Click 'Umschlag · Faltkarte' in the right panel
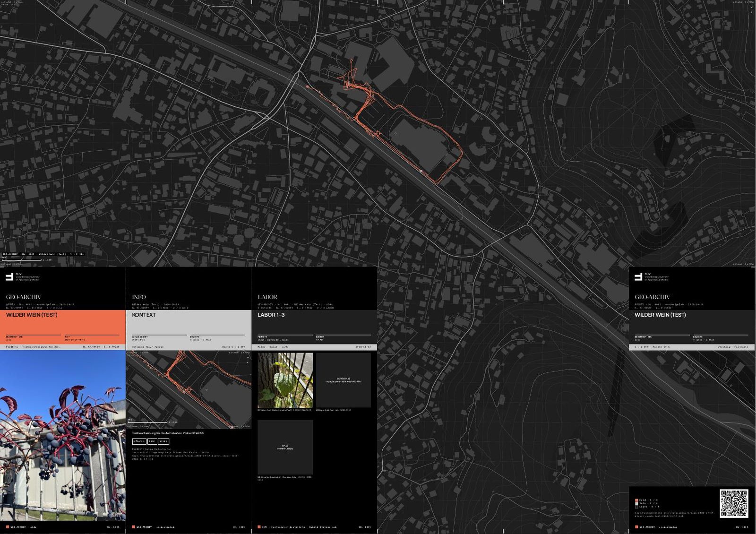This screenshot has height=534, width=756. pyautogui.click(x=733, y=347)
